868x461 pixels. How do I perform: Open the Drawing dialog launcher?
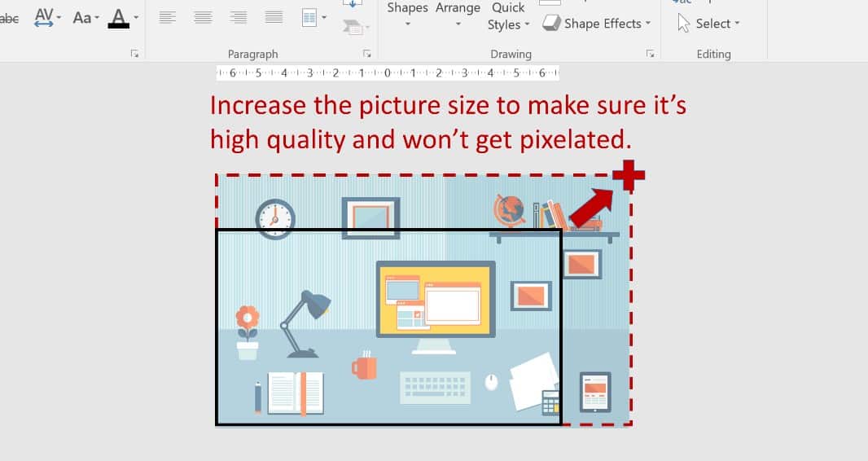[x=651, y=54]
